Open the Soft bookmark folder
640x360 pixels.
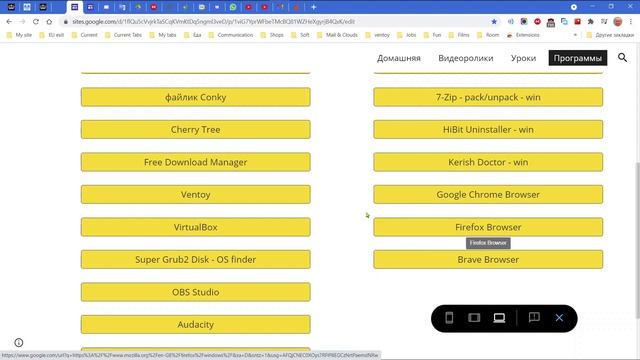point(300,35)
